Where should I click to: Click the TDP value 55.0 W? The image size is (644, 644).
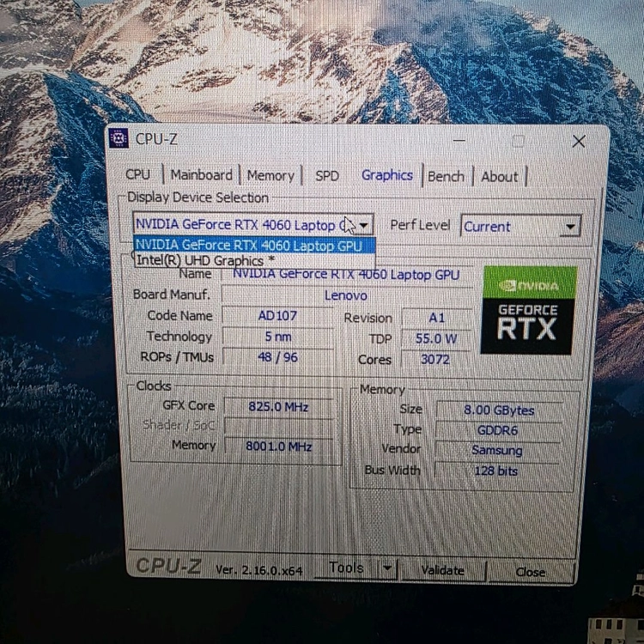[x=436, y=338]
